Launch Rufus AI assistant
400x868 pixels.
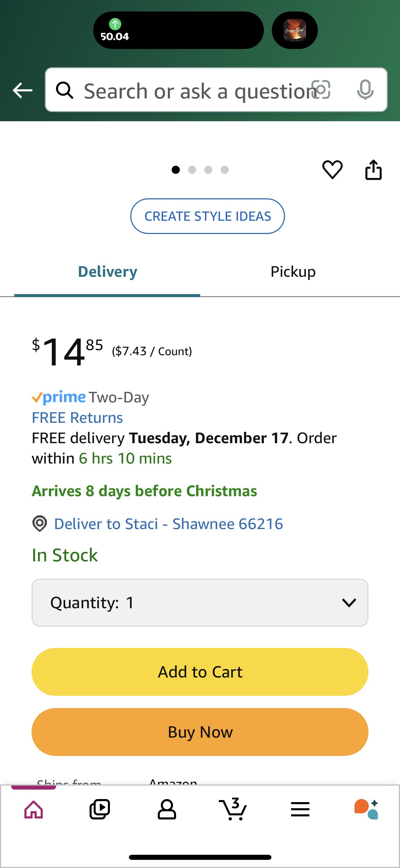(x=366, y=810)
